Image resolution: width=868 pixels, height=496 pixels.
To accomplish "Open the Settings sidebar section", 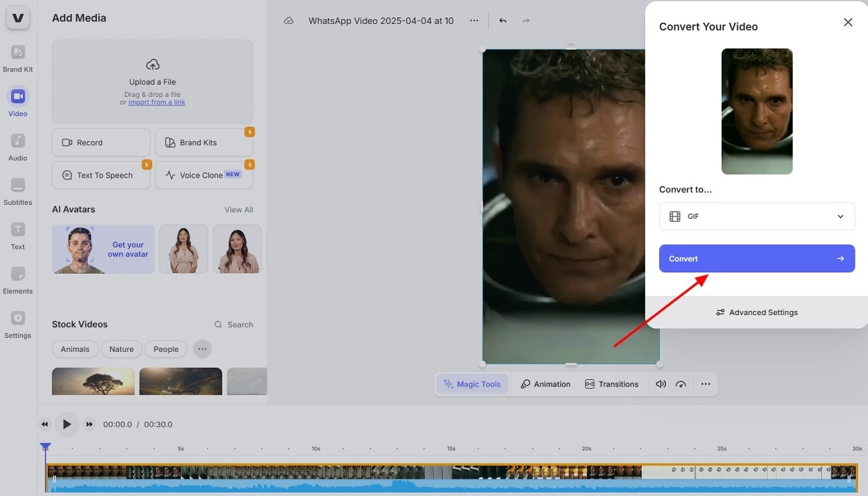I will [18, 324].
